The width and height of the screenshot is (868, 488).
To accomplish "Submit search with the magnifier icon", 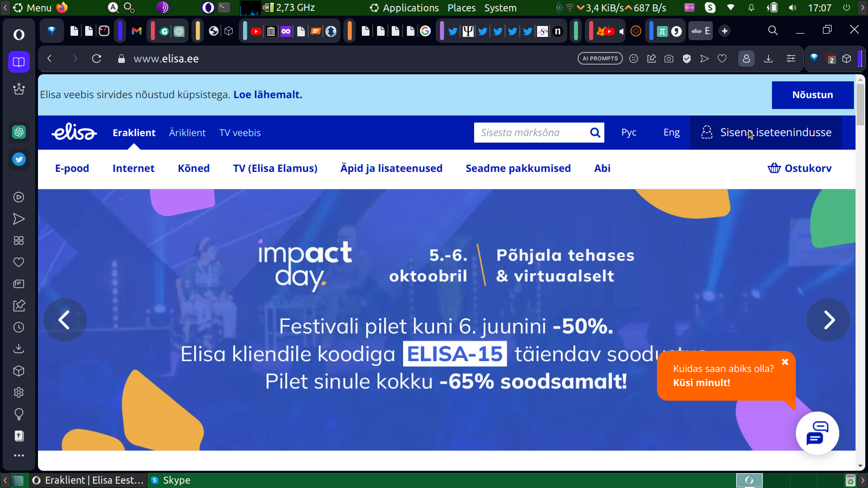I will (595, 132).
